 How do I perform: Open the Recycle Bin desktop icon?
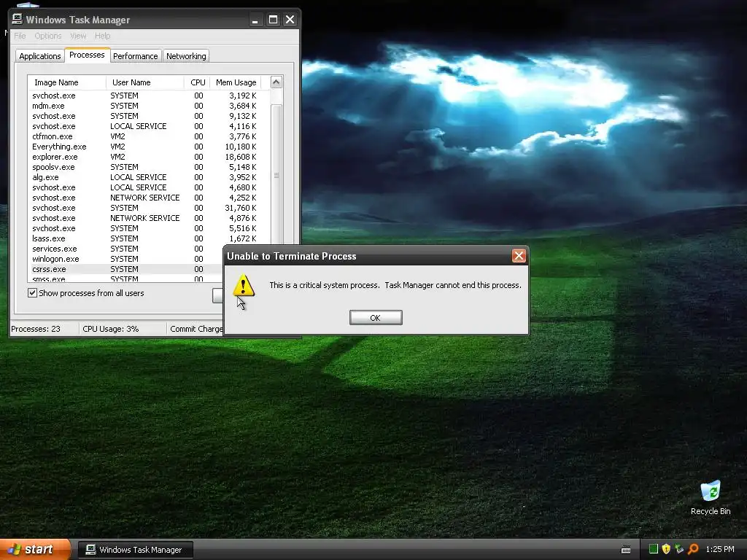coord(711,497)
